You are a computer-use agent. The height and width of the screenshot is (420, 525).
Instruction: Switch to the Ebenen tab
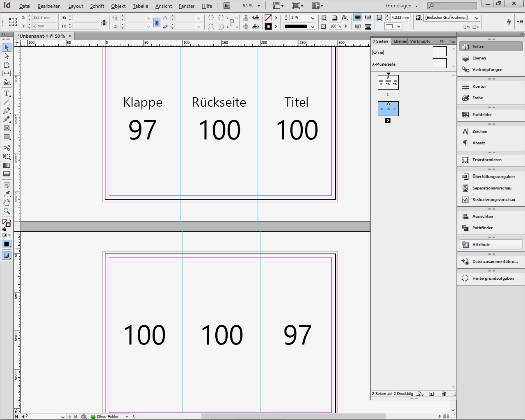coord(400,41)
